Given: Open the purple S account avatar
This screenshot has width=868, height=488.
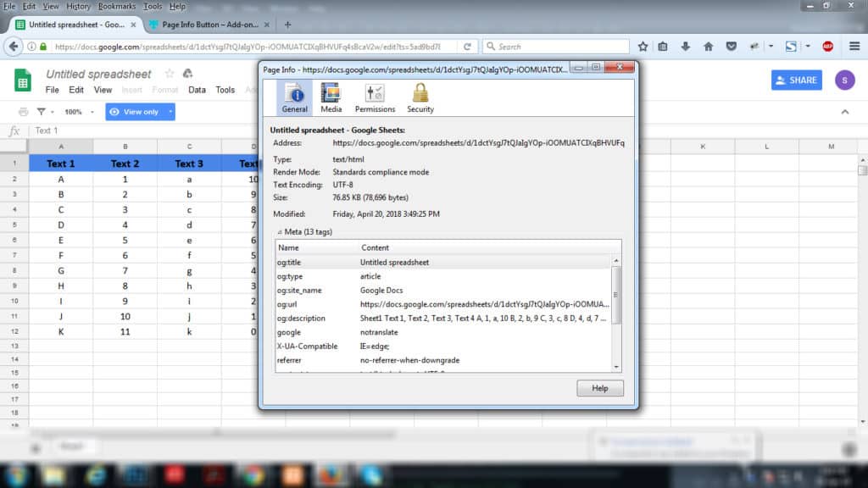Looking at the screenshot, I should [845, 80].
